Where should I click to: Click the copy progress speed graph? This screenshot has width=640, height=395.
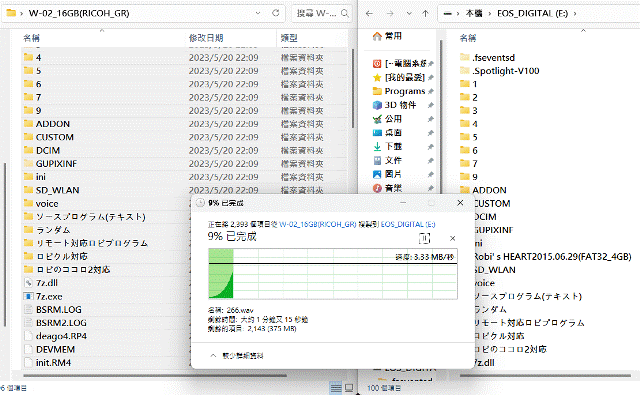[x=333, y=274]
